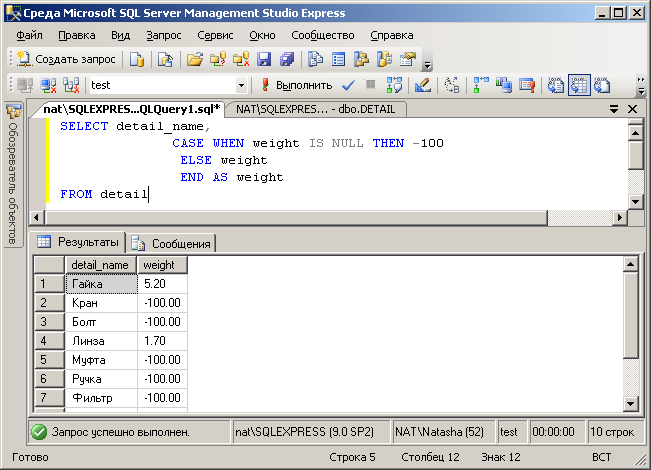Click the SQL Server Mobile query icon
The image size is (651, 470).
pyautogui.click(x=165, y=59)
